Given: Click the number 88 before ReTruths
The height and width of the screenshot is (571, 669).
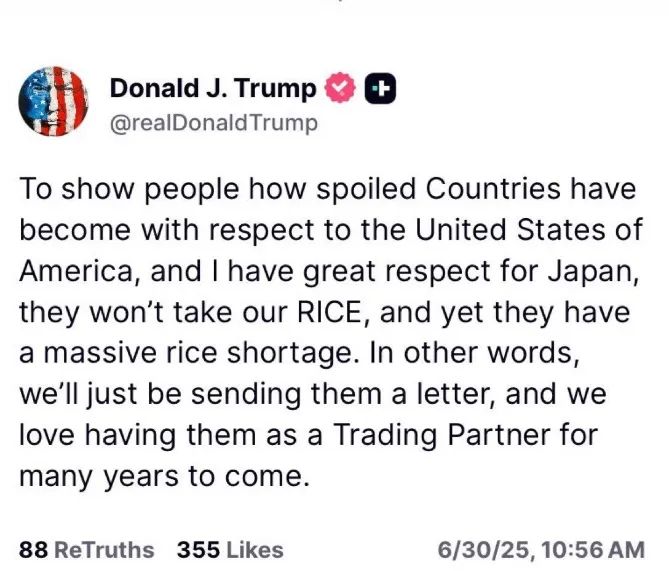Looking at the screenshot, I should (33, 550).
